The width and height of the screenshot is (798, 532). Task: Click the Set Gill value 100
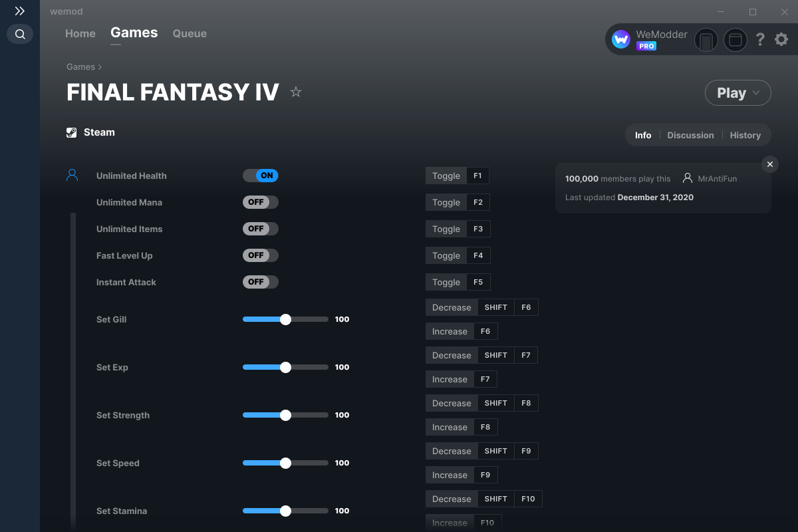pyautogui.click(x=342, y=319)
